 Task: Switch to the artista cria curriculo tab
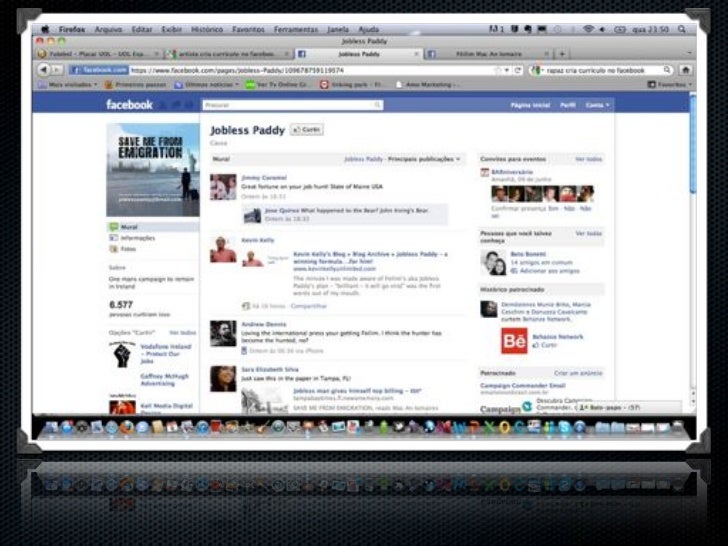(228, 54)
